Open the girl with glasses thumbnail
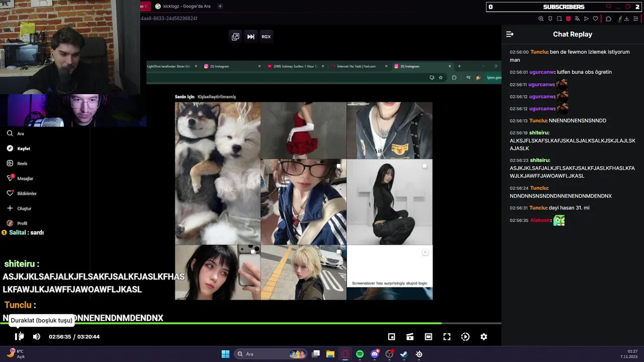 tap(303, 202)
